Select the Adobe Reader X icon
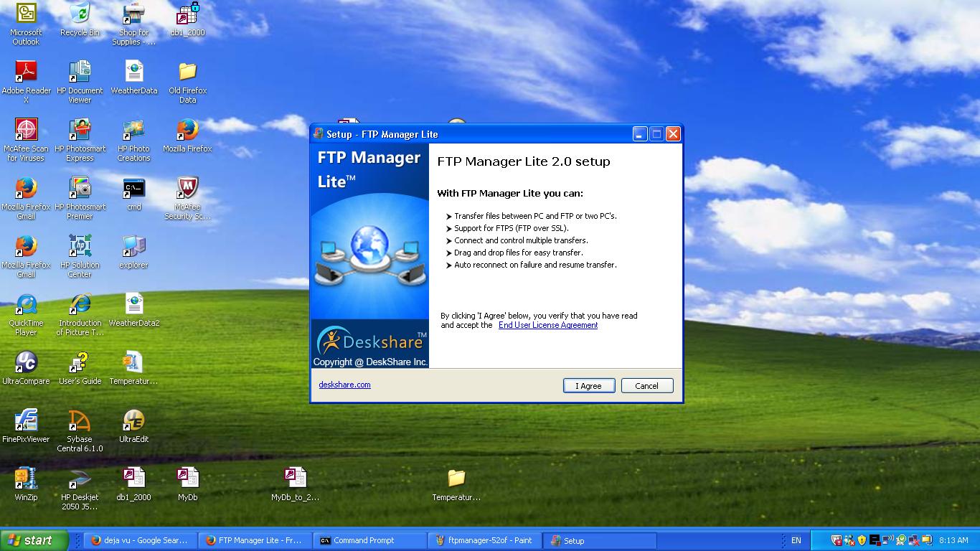Viewport: 980px width, 551px height. 27,72
